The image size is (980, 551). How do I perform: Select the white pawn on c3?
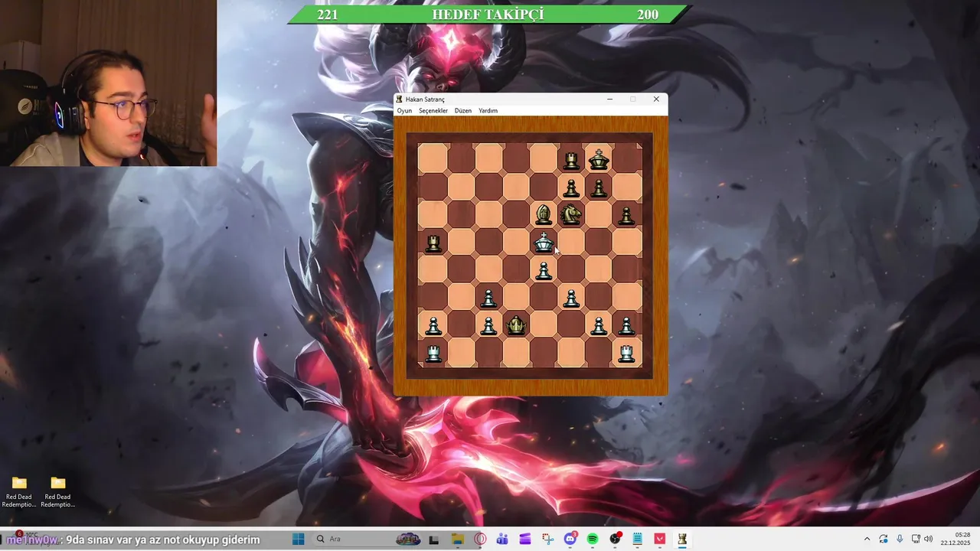click(488, 298)
